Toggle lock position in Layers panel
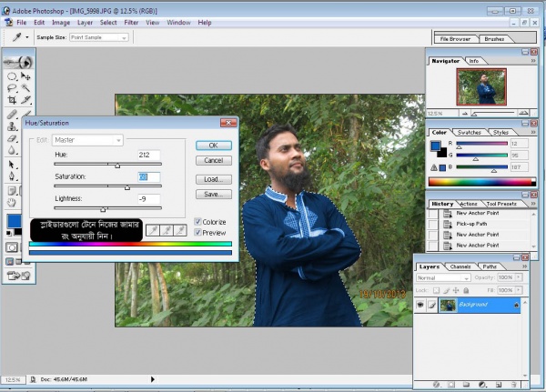 456,290
